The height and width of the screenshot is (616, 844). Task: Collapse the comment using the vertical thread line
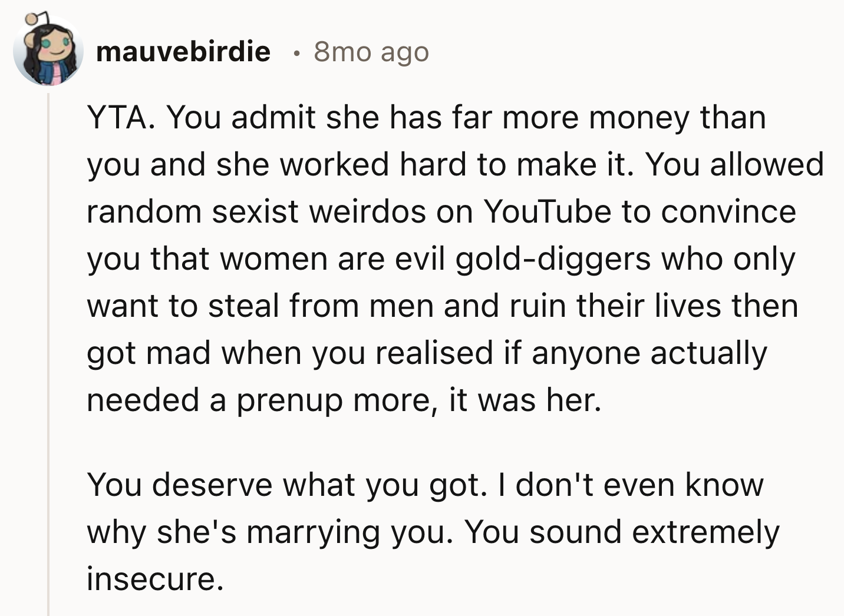[48, 353]
